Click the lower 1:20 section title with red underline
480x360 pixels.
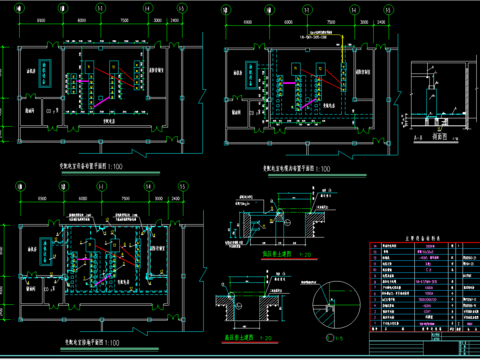point(248,338)
